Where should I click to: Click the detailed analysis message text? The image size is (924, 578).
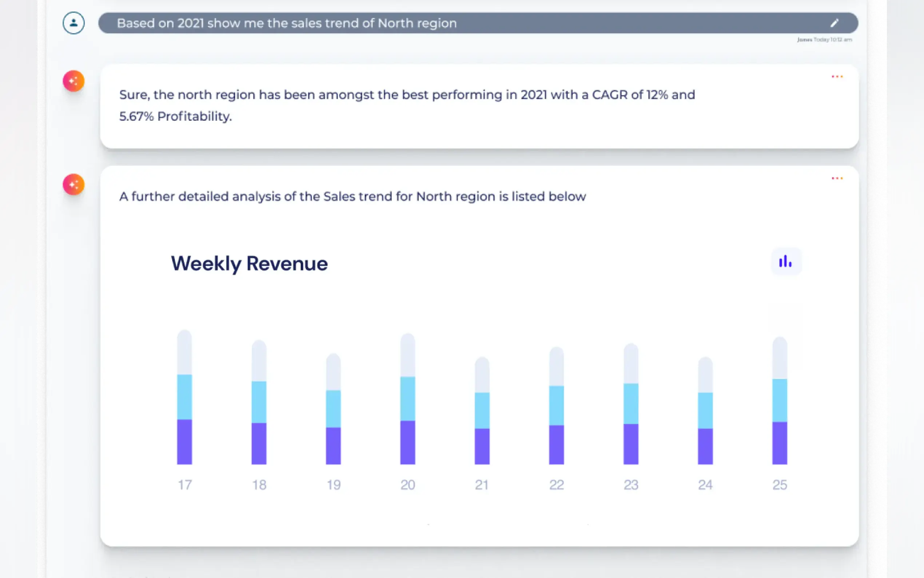352,197
